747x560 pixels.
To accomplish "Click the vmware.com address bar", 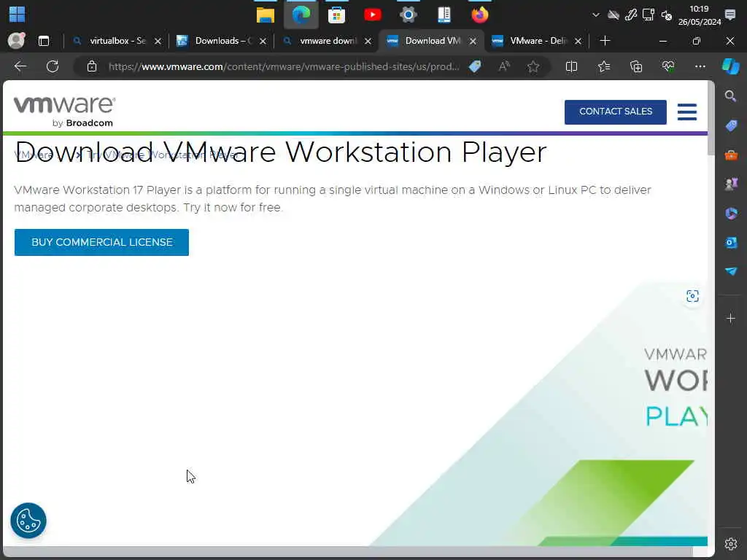I will coord(284,66).
